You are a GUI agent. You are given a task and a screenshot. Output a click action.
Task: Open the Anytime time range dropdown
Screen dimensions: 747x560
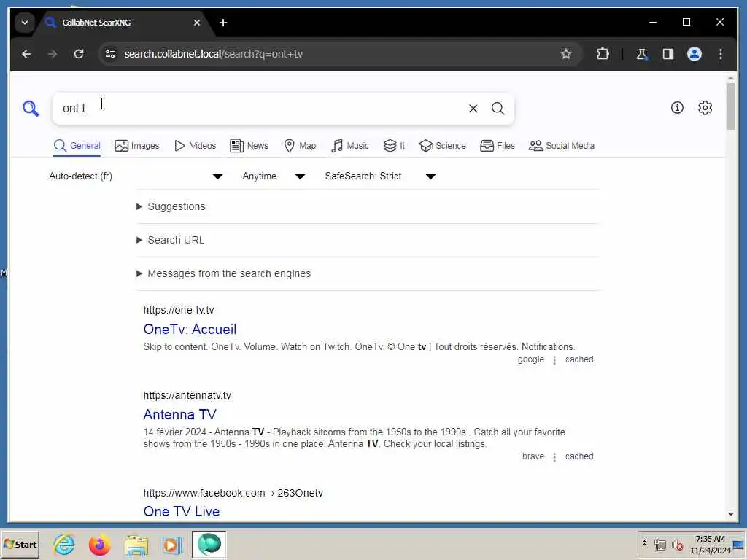(274, 176)
